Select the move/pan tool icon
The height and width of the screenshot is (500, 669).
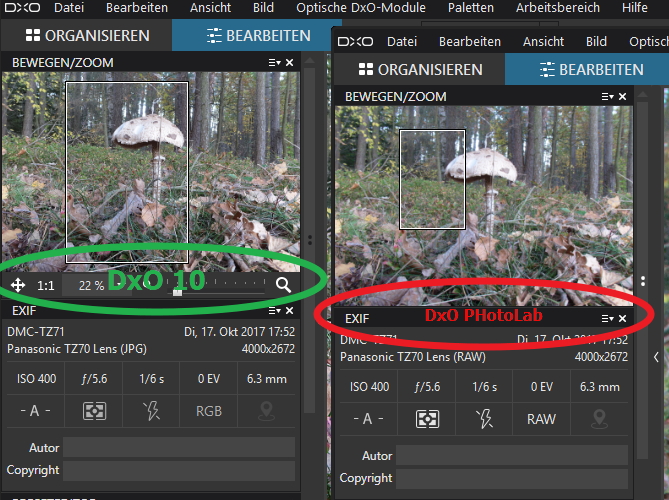click(18, 285)
